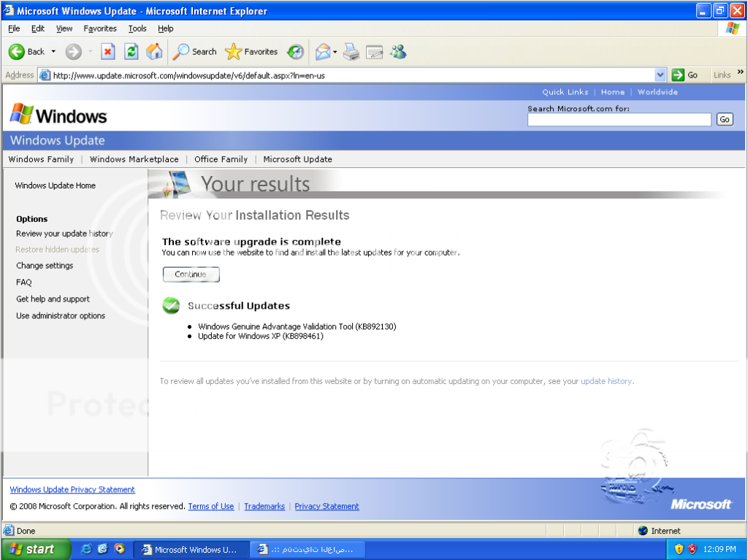Switch to the Windows Marketplace tab
This screenshot has height=560, width=748.
pos(134,159)
